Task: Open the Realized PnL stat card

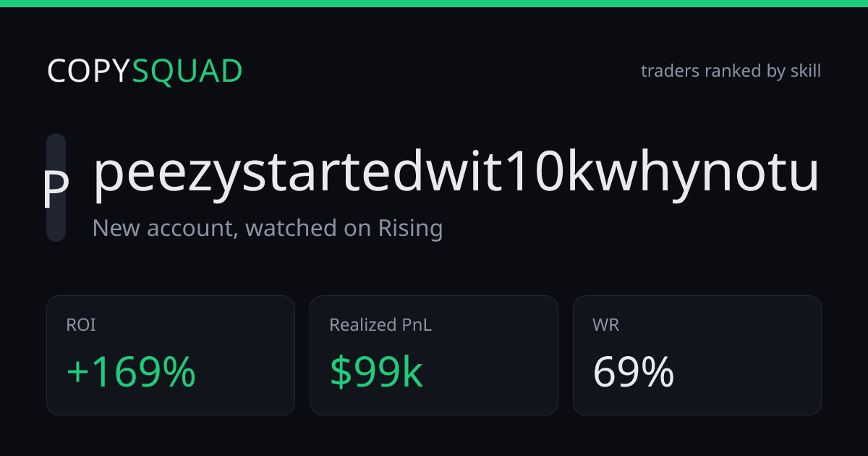Action: (x=434, y=355)
